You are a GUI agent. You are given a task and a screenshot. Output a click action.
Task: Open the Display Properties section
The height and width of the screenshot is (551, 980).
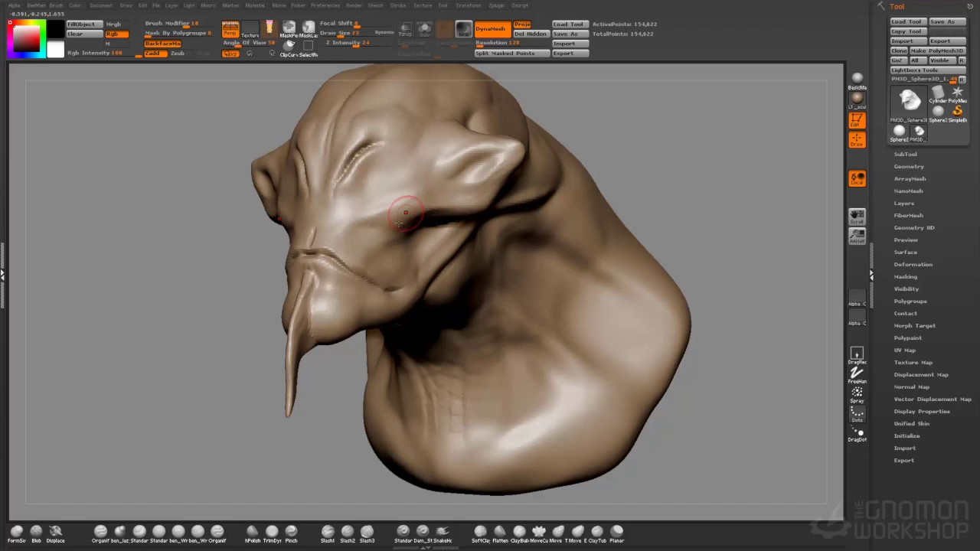pos(922,411)
